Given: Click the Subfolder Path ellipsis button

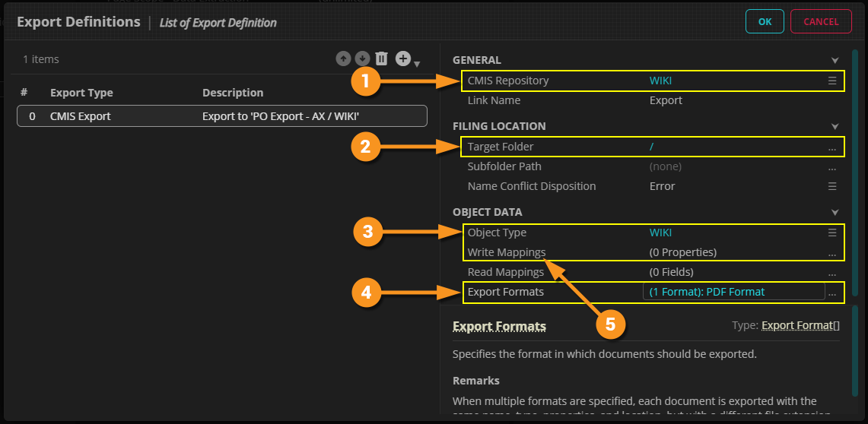Looking at the screenshot, I should 832,167.
